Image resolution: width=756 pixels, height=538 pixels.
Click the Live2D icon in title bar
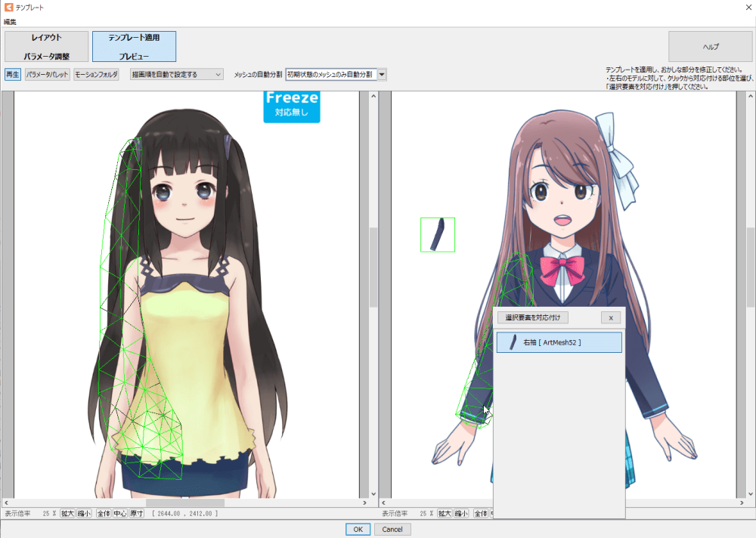[x=8, y=8]
